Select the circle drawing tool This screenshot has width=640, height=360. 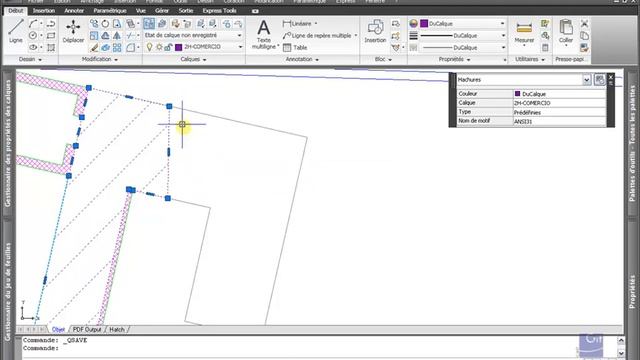click(33, 36)
